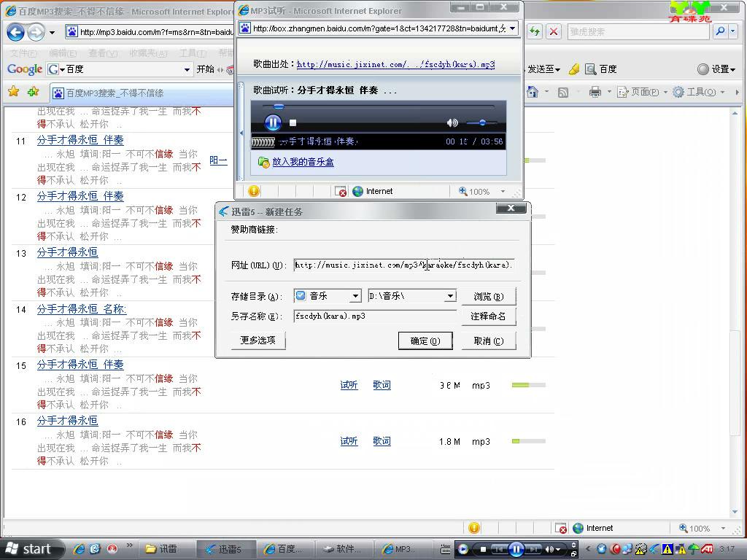Expand the D:\音乐\ storage path dropdown

tap(450, 296)
